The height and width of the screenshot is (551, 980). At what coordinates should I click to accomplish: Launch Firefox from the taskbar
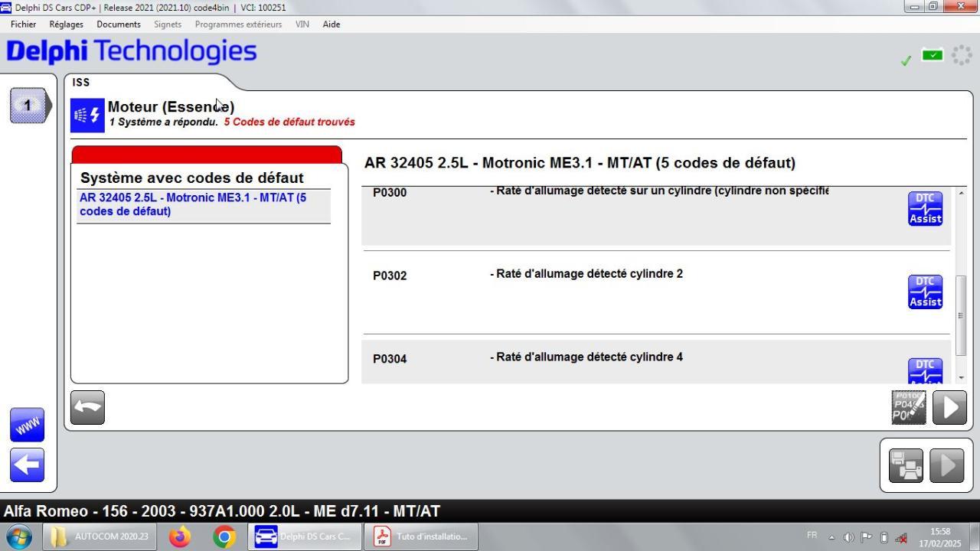180,536
